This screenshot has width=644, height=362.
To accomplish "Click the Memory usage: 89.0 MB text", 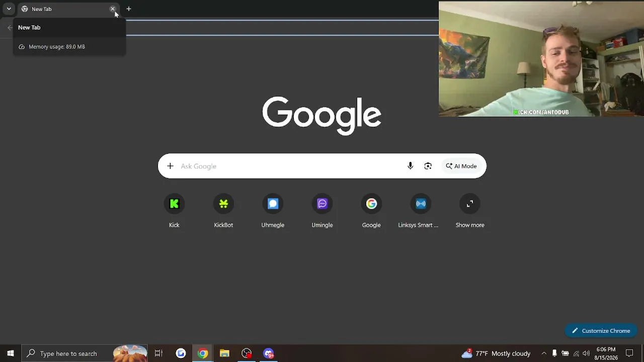I will [x=57, y=47].
